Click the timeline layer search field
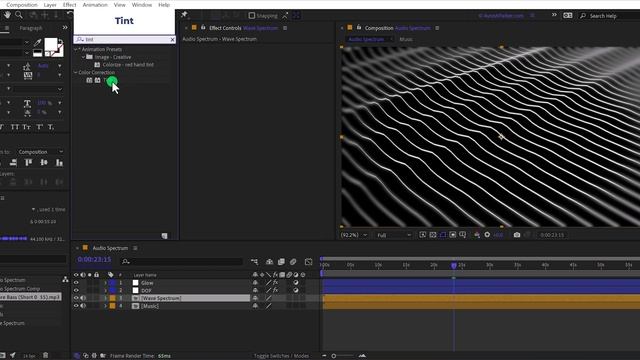The width and height of the screenshot is (640, 360). (x=182, y=262)
